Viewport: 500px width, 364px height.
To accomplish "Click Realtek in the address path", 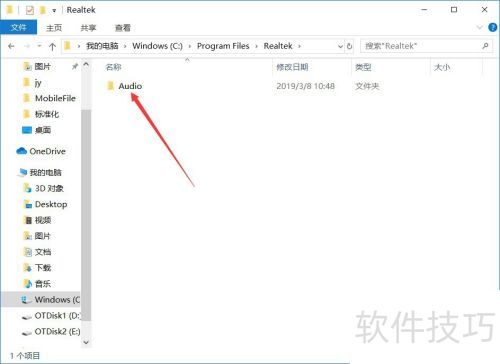I will click(x=278, y=46).
